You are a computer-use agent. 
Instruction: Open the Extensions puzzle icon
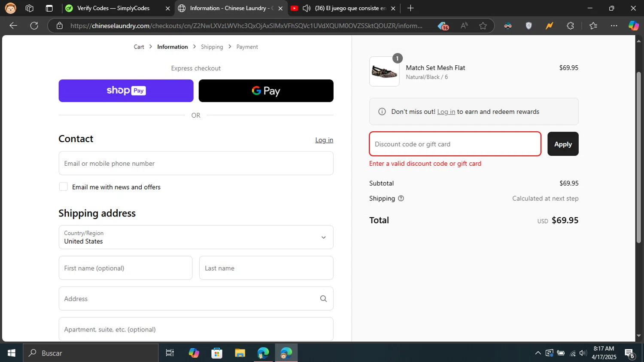point(570,26)
